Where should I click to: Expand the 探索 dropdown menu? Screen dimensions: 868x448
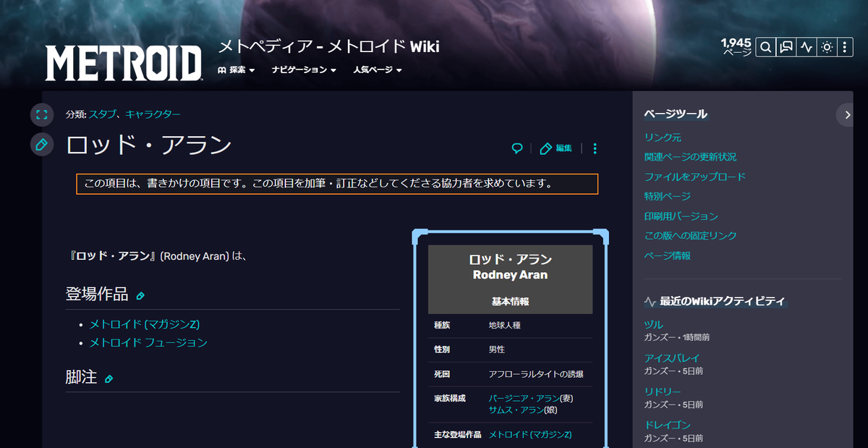[237, 70]
